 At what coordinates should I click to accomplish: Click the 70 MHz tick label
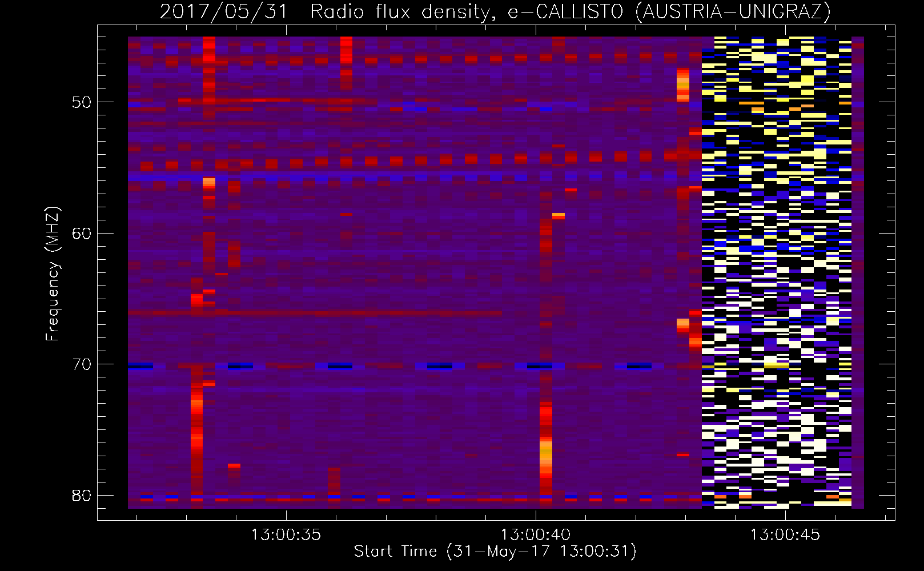pos(82,364)
